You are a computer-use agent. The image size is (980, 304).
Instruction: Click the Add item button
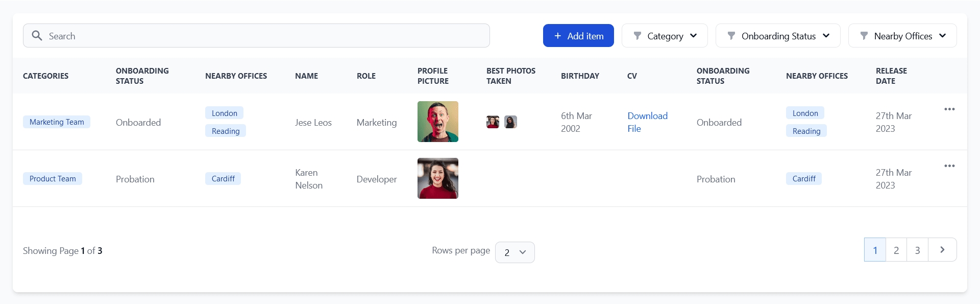point(578,36)
